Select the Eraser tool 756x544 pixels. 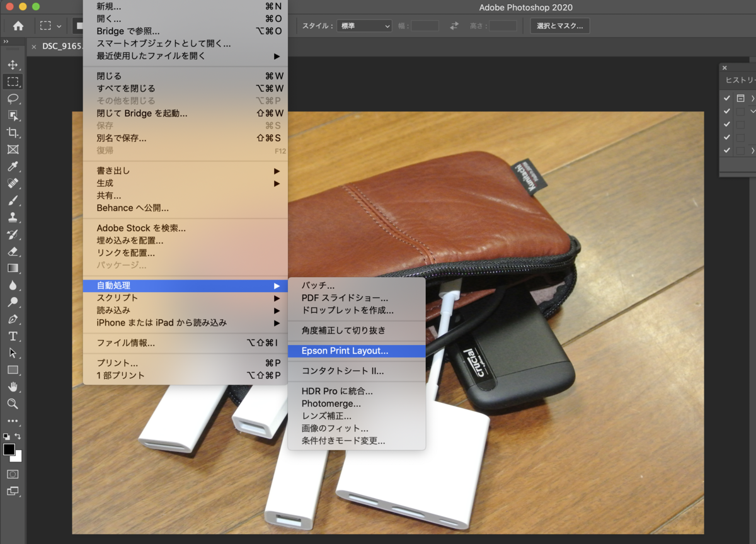[x=13, y=251]
